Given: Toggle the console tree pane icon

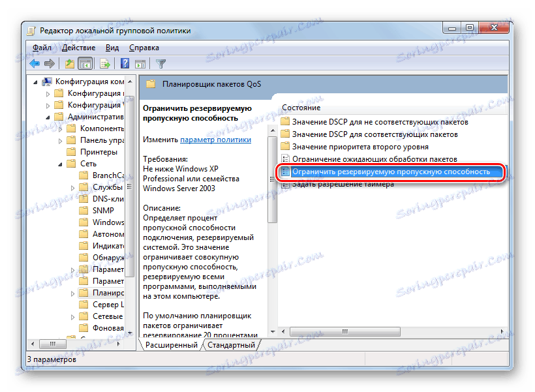Looking at the screenshot, I should tap(85, 63).
